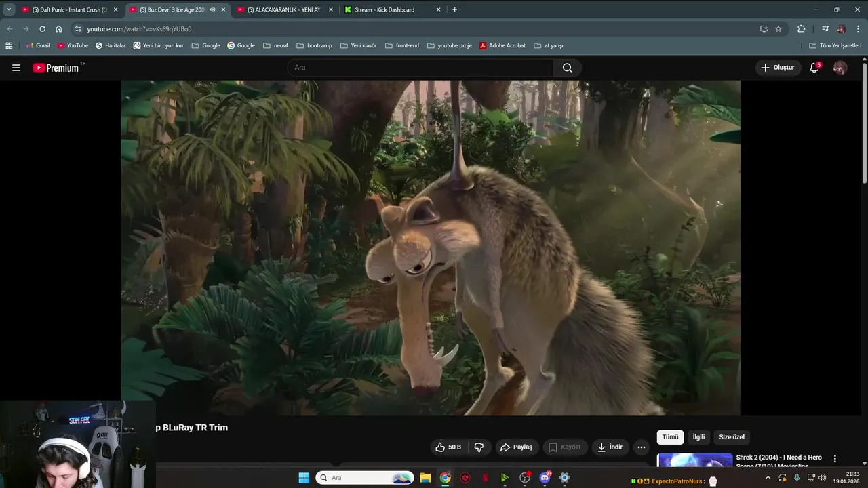
Task: Open Chrome profile avatar
Action: click(x=842, y=29)
